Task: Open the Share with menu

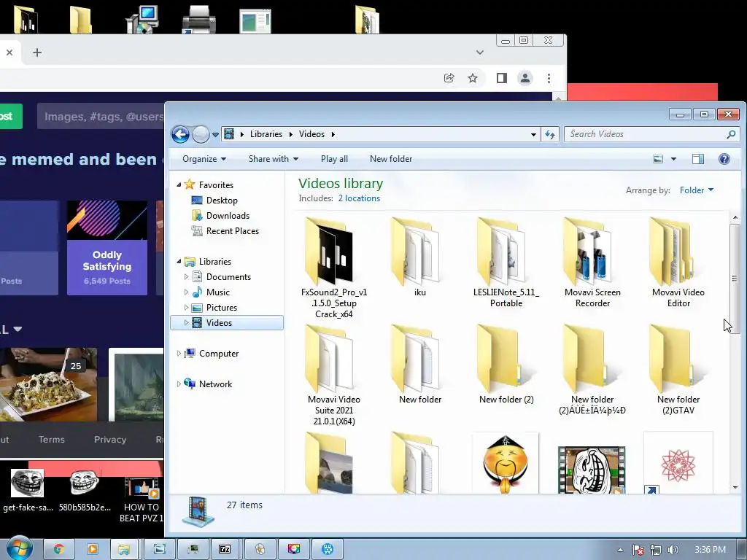Action: 274,159
